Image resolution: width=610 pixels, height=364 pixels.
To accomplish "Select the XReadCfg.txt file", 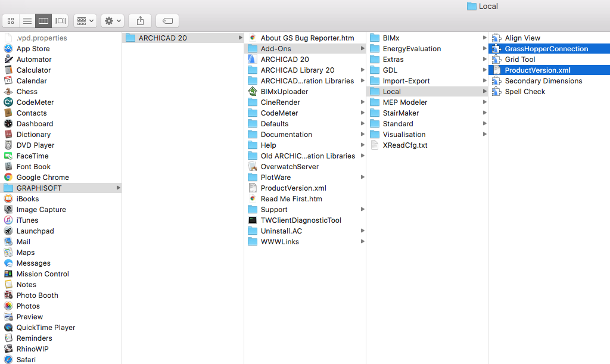I will (404, 145).
